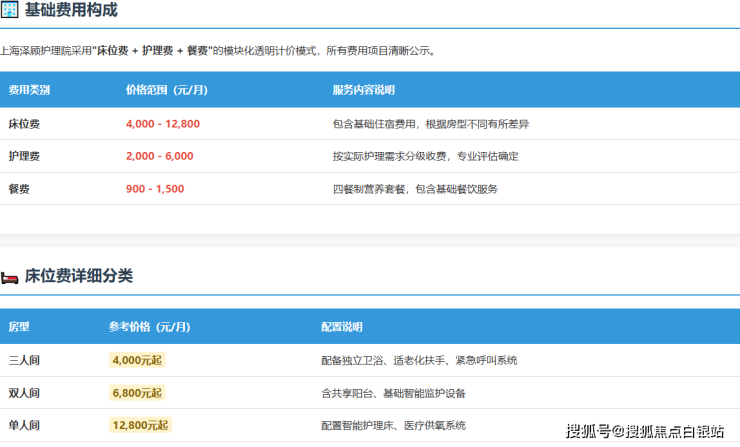Select the 床位费 row label
This screenshot has height=447, width=740.
point(24,124)
